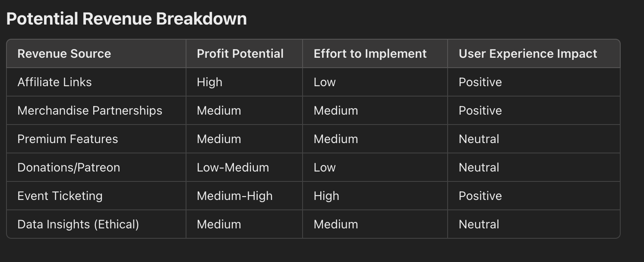This screenshot has width=644, height=262.
Task: Click the Merchandise Partnerships cell
Action: coord(90,111)
